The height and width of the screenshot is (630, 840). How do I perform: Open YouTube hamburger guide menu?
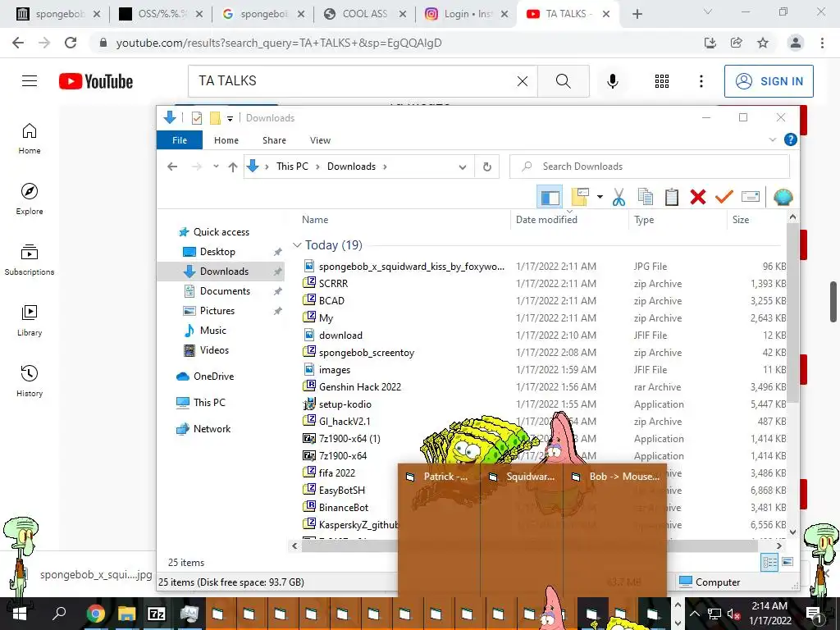(30, 81)
